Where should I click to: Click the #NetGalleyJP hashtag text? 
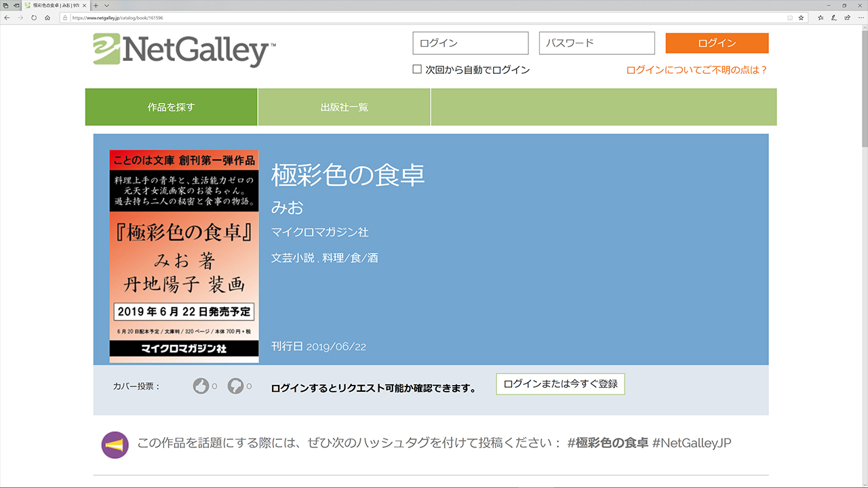[692, 443]
